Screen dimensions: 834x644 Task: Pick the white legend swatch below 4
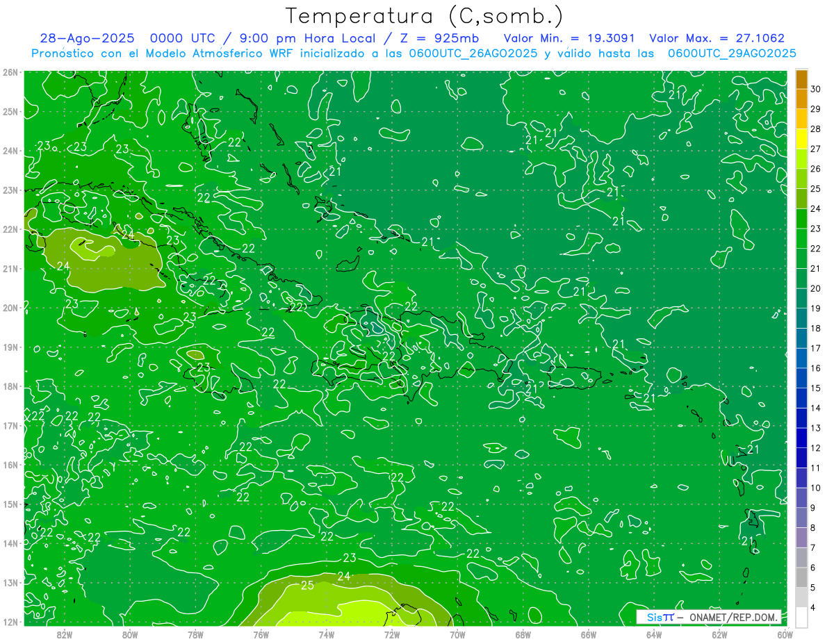(801, 618)
